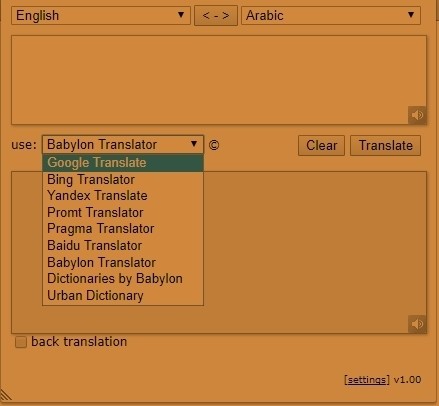The width and height of the screenshot is (439, 406).
Task: Choose Pragma Translator from the list
Action: click(123, 229)
